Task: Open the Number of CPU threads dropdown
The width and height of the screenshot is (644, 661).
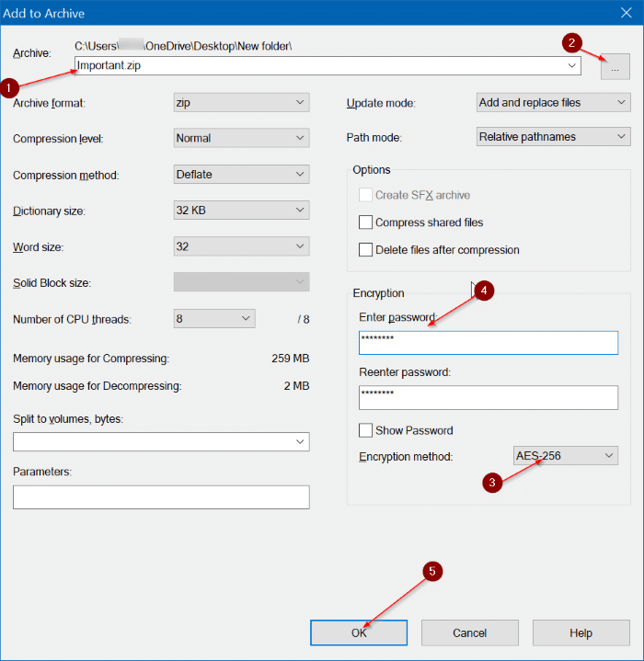Action: tap(214, 319)
